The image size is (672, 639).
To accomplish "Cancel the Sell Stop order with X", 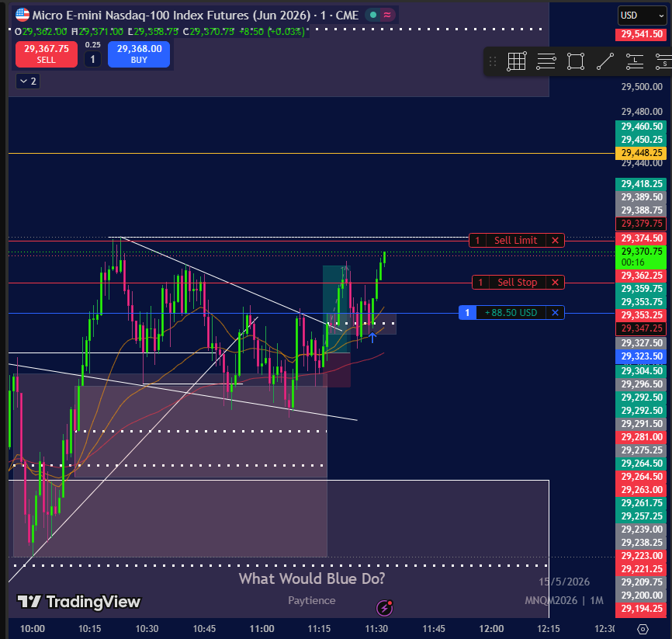I will click(x=555, y=282).
